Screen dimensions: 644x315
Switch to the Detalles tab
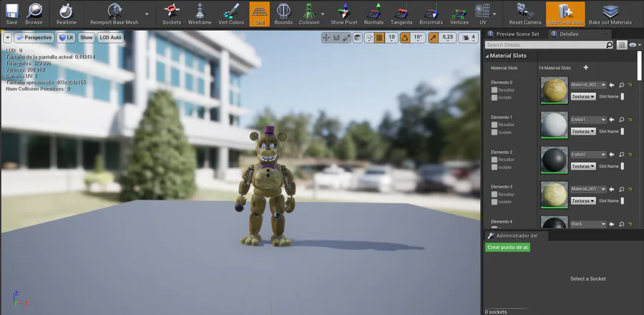point(569,34)
